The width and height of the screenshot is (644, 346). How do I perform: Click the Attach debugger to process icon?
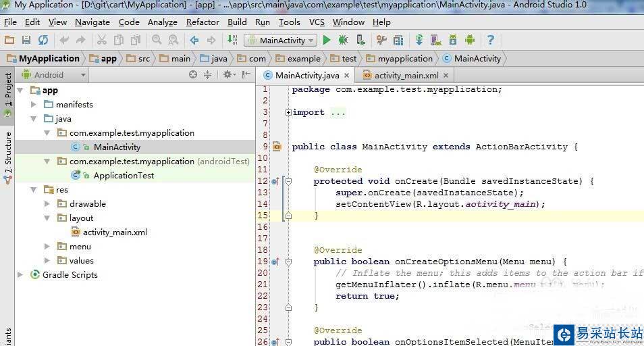click(360, 40)
